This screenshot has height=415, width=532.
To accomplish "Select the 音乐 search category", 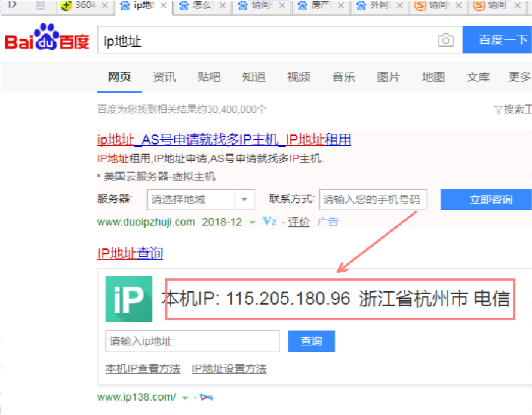I will (344, 77).
